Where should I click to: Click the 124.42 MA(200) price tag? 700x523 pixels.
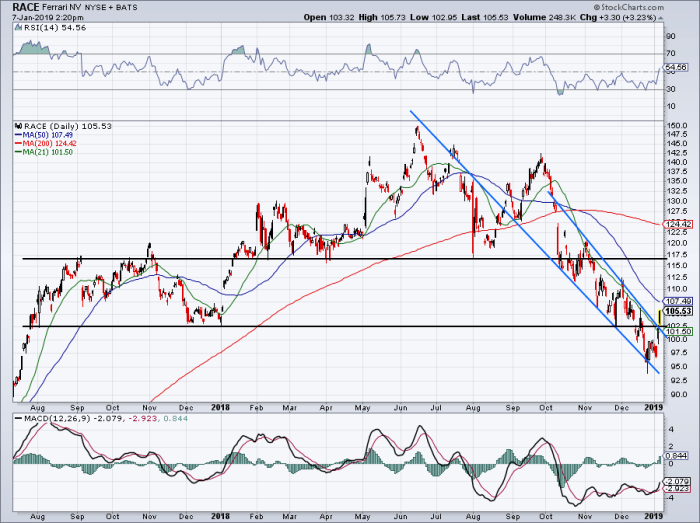pos(678,224)
